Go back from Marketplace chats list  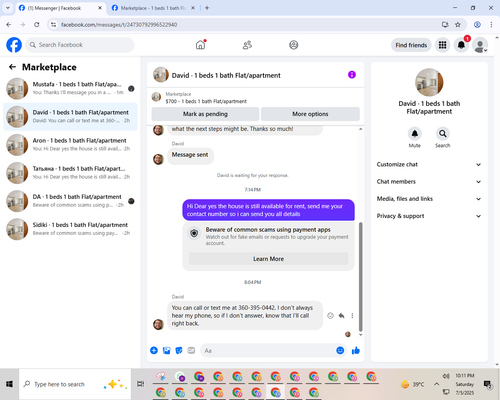12,67
